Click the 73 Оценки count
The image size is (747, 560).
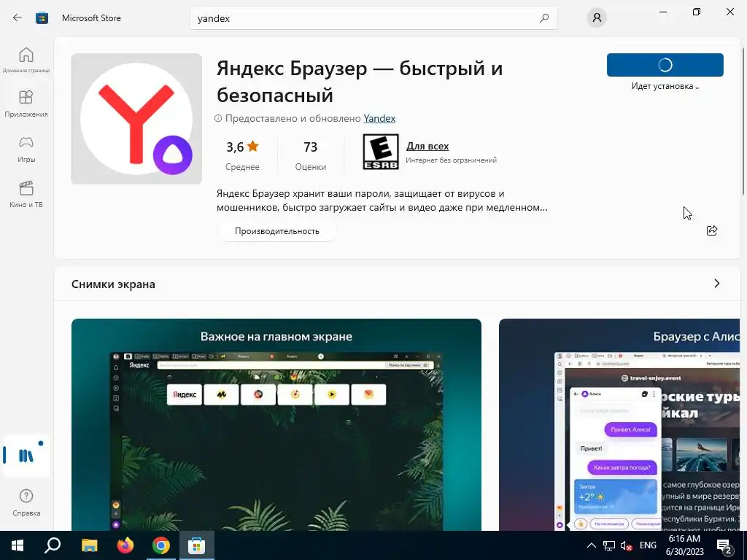[311, 155]
